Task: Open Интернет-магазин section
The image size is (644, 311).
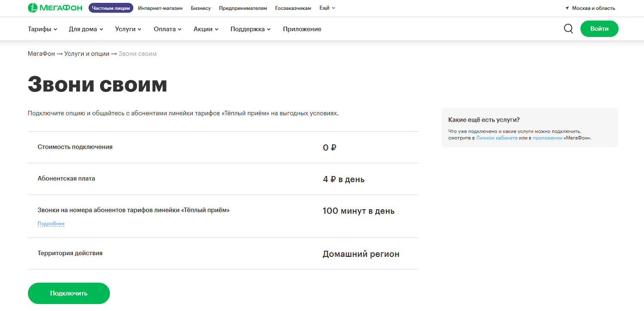Action: pyautogui.click(x=160, y=8)
